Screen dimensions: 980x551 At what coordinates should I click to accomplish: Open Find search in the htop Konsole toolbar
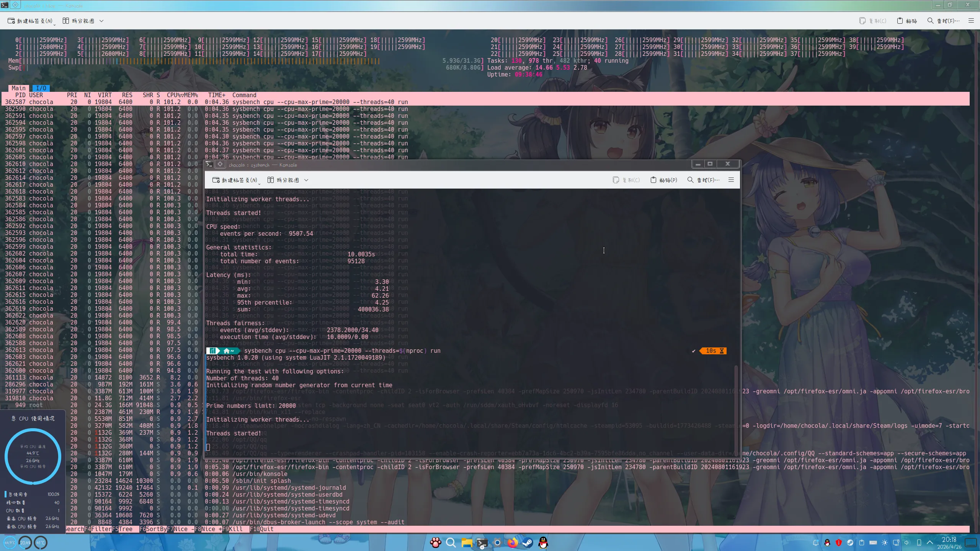943,21
